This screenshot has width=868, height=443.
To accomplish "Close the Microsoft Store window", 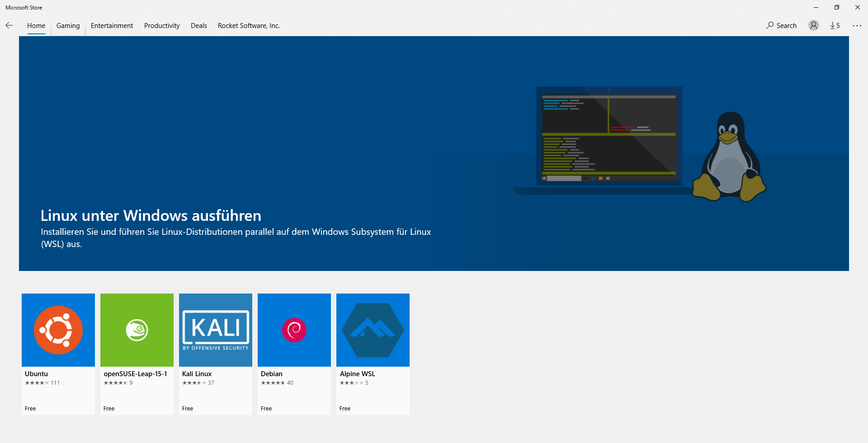I will click(858, 7).
